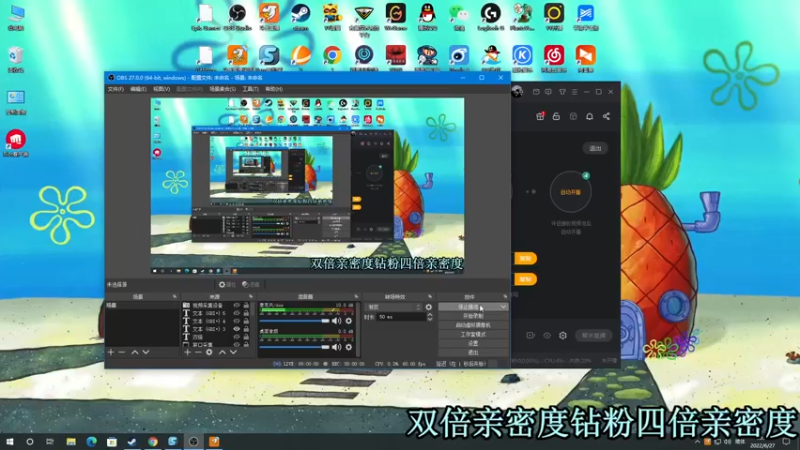Open source properties gear under Sources list
Image resolution: width=800 pixels, height=450 pixels.
[x=209, y=352]
